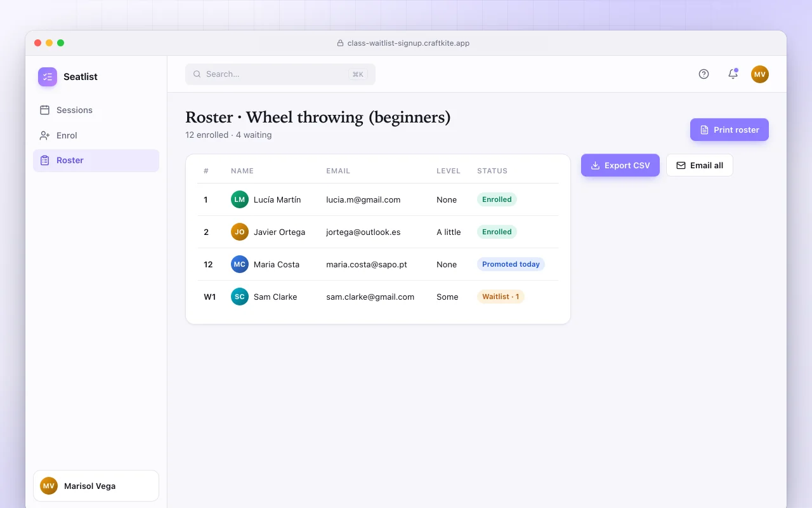Select the Roster menu item
The width and height of the screenshot is (812, 508).
pyautogui.click(x=96, y=161)
